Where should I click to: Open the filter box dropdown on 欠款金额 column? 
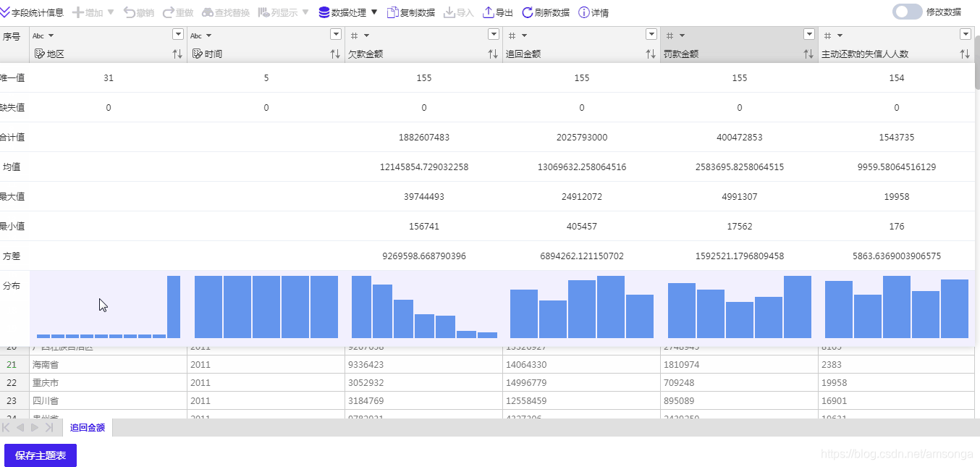(x=494, y=35)
